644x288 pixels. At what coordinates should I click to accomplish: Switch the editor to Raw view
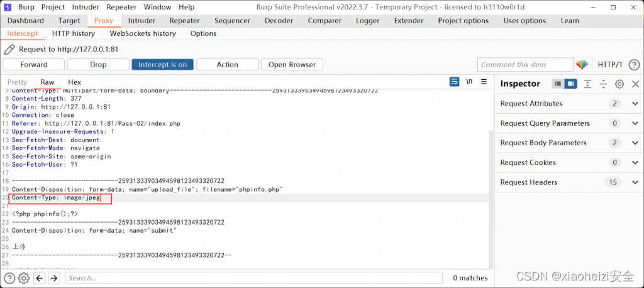pyautogui.click(x=48, y=82)
